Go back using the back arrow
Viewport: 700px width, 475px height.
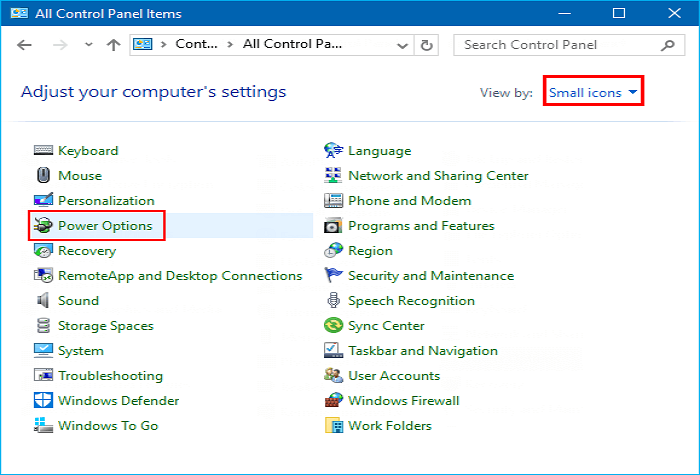click(25, 45)
